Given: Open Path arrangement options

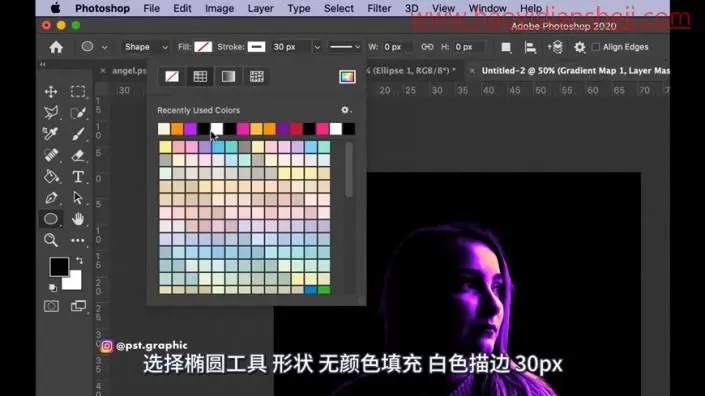Looking at the screenshot, I should pyautogui.click(x=555, y=47).
